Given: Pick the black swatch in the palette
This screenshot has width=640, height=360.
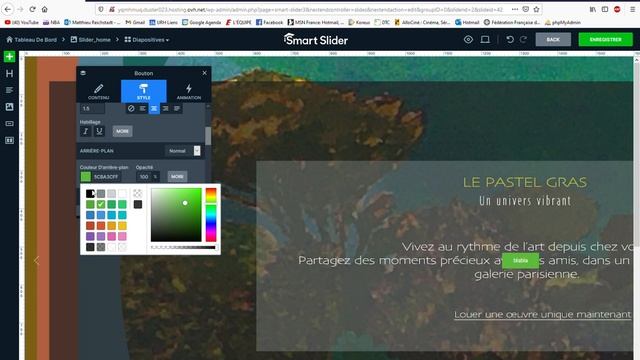Looking at the screenshot, I should click(x=90, y=193).
